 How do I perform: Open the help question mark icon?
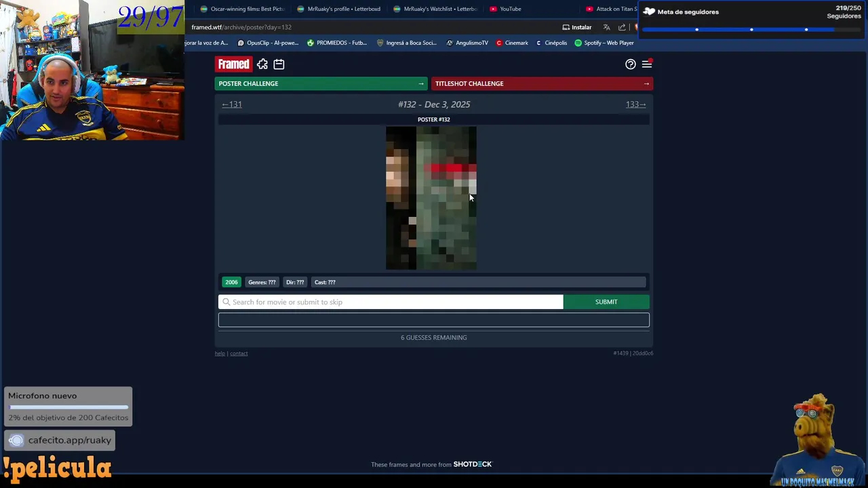click(631, 64)
